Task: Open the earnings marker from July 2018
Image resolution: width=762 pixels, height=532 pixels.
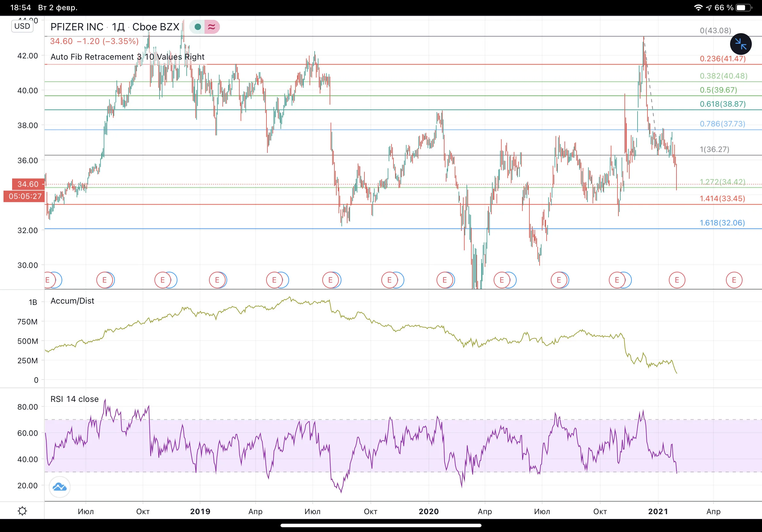Action: [x=105, y=280]
